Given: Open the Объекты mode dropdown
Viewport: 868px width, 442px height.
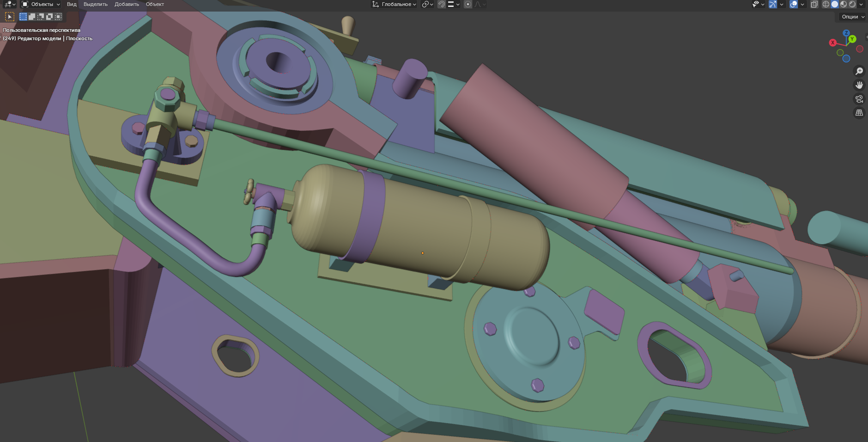Looking at the screenshot, I should click(41, 4).
